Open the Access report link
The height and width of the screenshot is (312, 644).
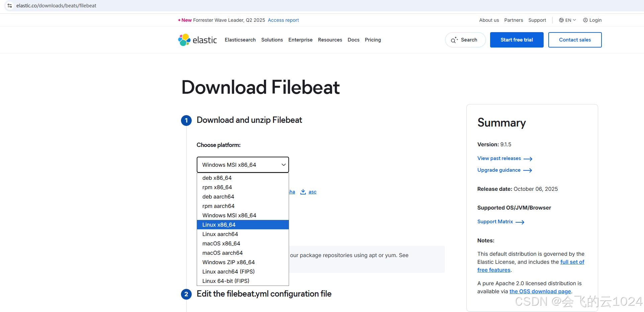click(x=283, y=20)
